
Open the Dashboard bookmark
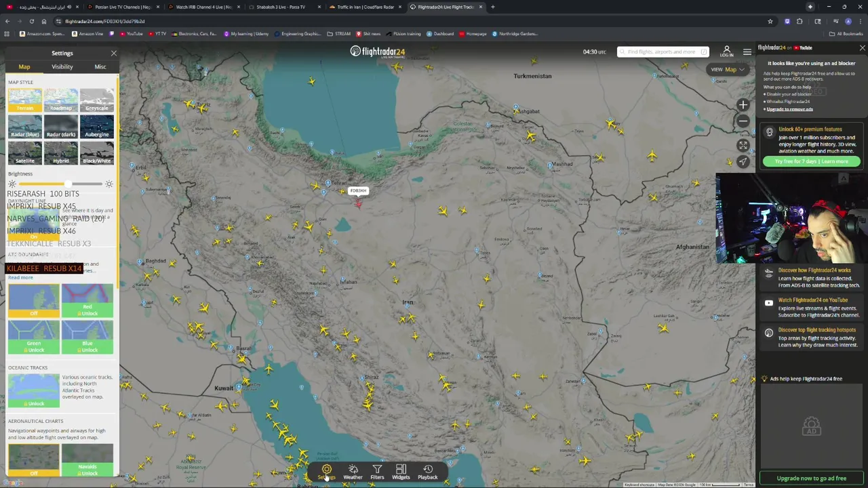[x=440, y=34]
